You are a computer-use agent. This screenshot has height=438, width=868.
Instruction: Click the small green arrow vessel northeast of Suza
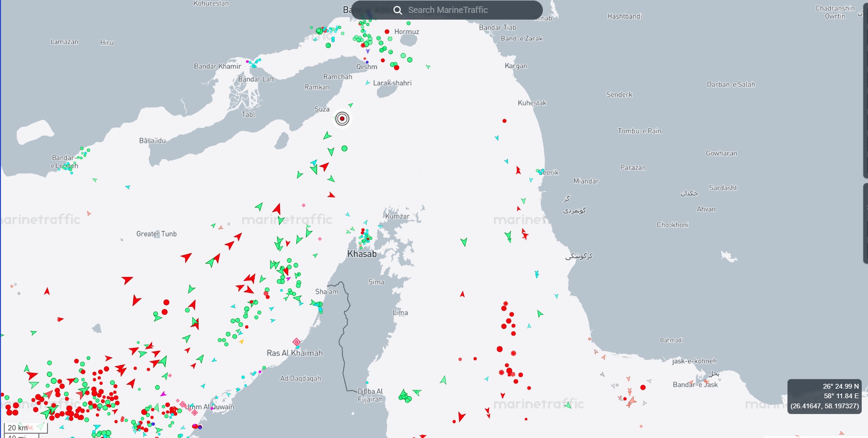pyautogui.click(x=351, y=105)
